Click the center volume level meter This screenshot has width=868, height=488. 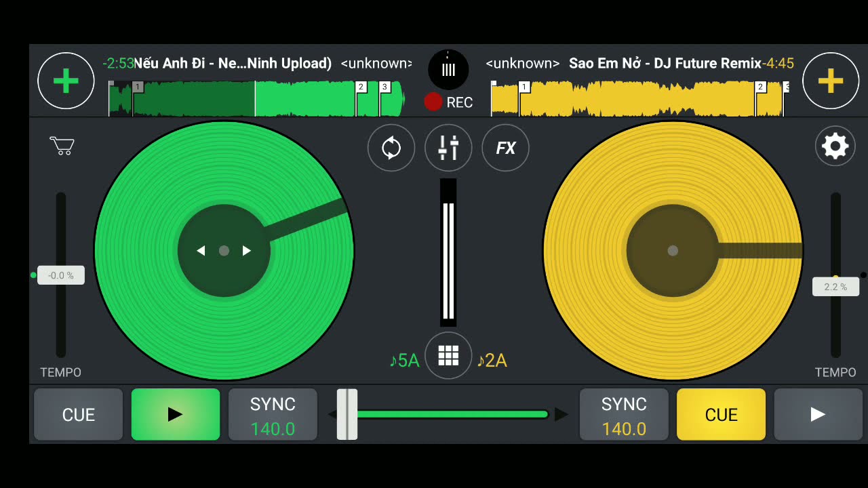tap(448, 253)
